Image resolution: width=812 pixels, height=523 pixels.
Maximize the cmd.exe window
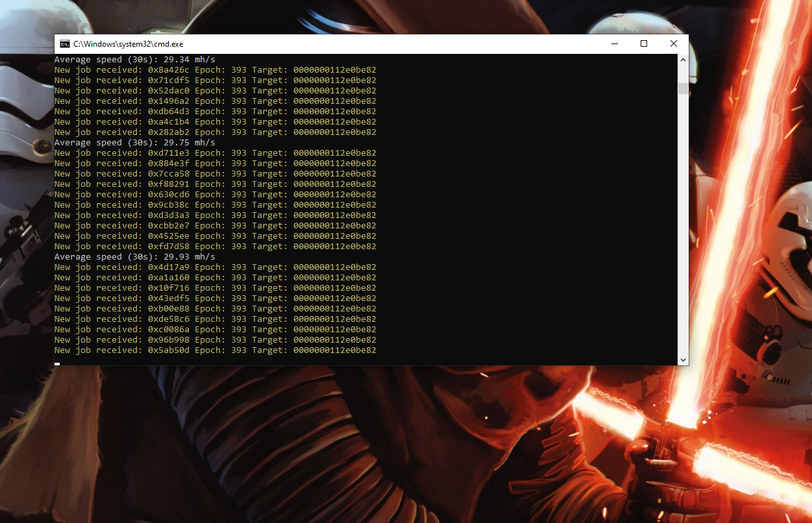pos(644,43)
